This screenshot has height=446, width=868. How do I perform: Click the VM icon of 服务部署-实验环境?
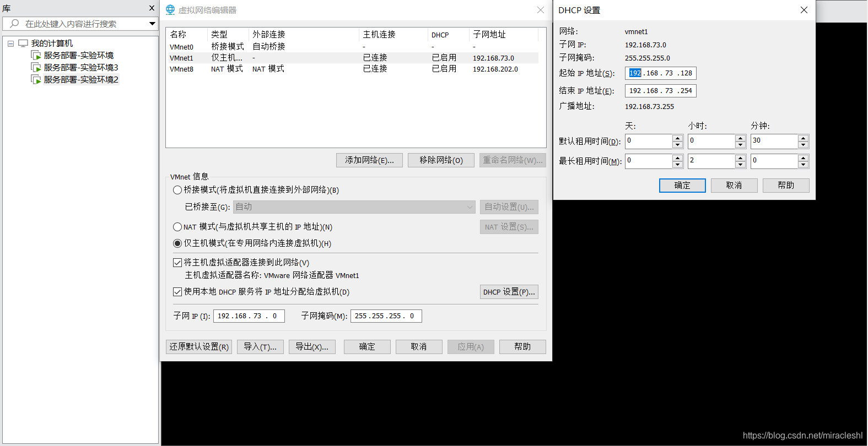tap(36, 55)
